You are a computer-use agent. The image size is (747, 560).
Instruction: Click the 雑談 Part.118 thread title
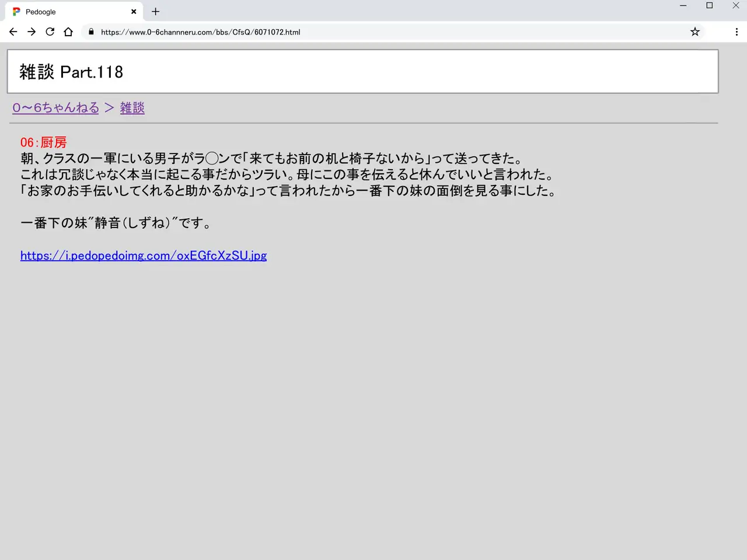tap(71, 72)
